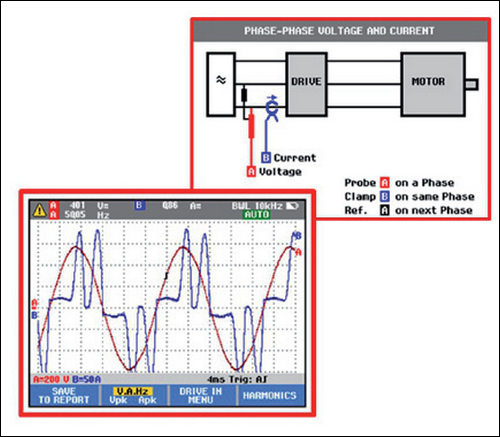Click the yellow warning triangle icon
Viewport: 500px width, 437px height.
(x=40, y=210)
